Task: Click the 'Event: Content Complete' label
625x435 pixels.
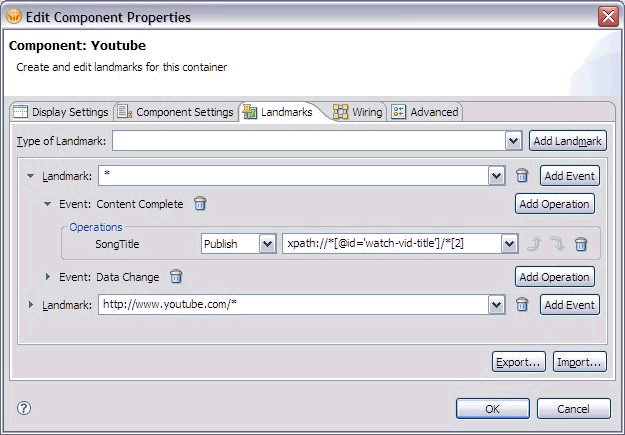Action: (x=121, y=204)
